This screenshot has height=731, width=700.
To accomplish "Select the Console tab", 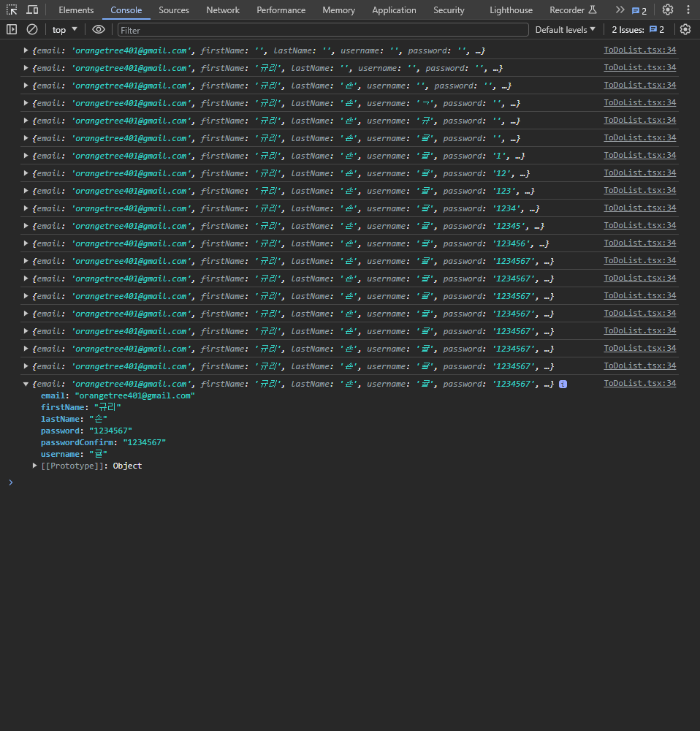I will (126, 10).
